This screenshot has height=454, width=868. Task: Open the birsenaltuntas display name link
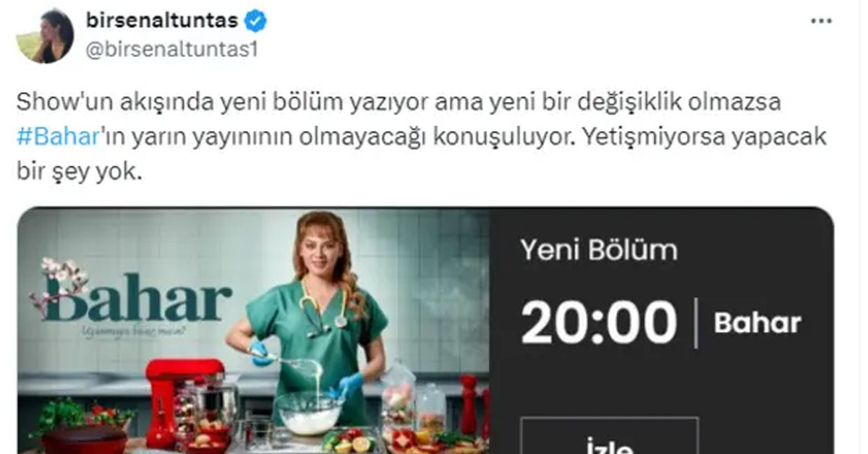click(161, 21)
